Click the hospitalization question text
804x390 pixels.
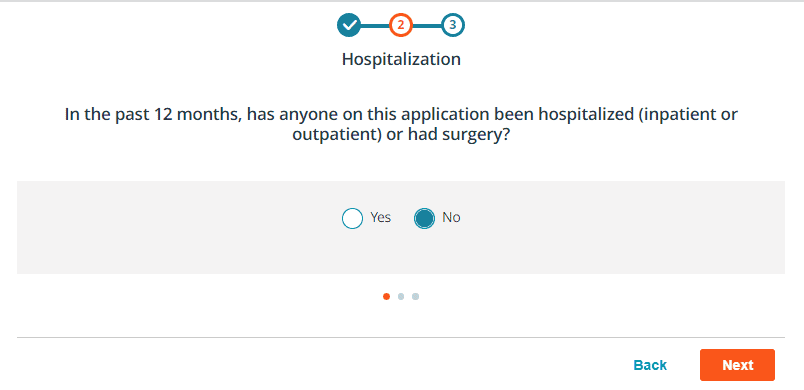pyautogui.click(x=401, y=125)
